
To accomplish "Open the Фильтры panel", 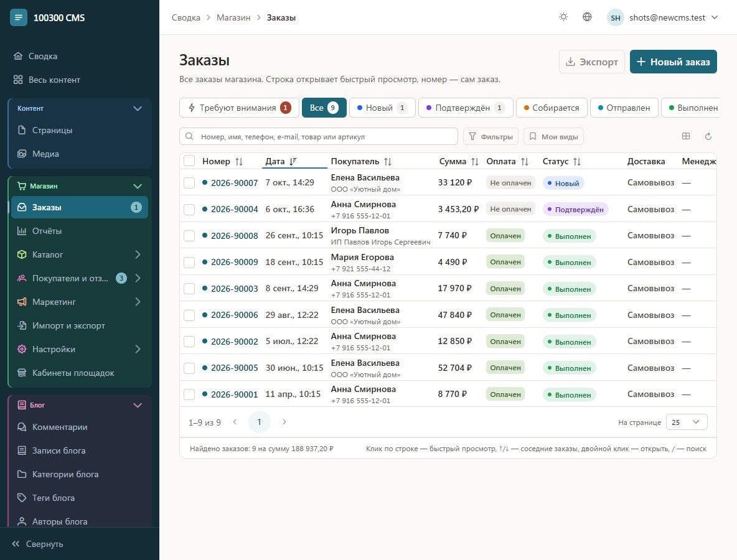I will [491, 137].
